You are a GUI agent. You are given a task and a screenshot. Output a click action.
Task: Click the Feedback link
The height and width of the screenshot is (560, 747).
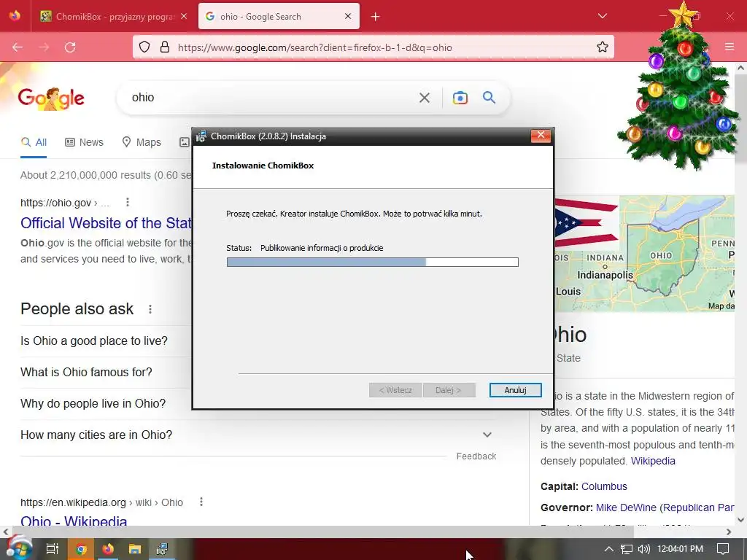(x=476, y=456)
